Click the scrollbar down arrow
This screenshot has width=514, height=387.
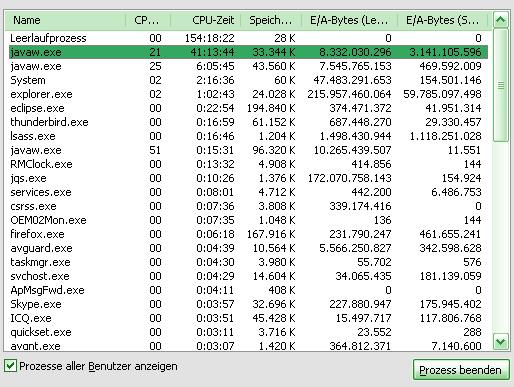[501, 342]
